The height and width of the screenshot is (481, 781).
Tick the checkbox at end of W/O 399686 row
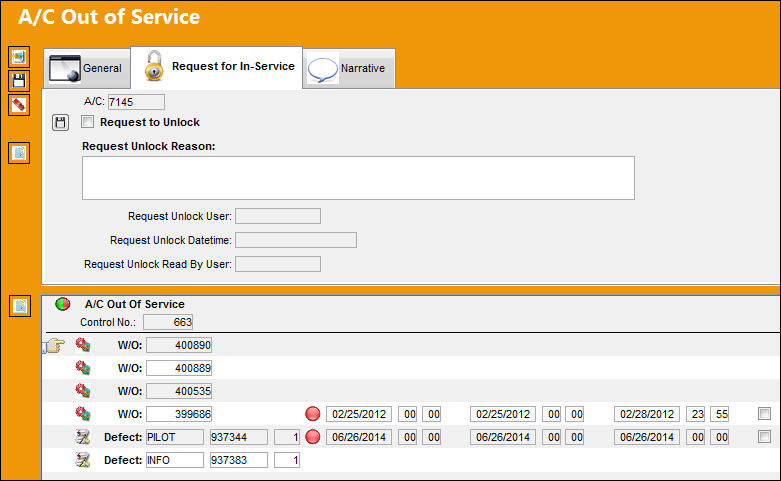pyautogui.click(x=764, y=413)
